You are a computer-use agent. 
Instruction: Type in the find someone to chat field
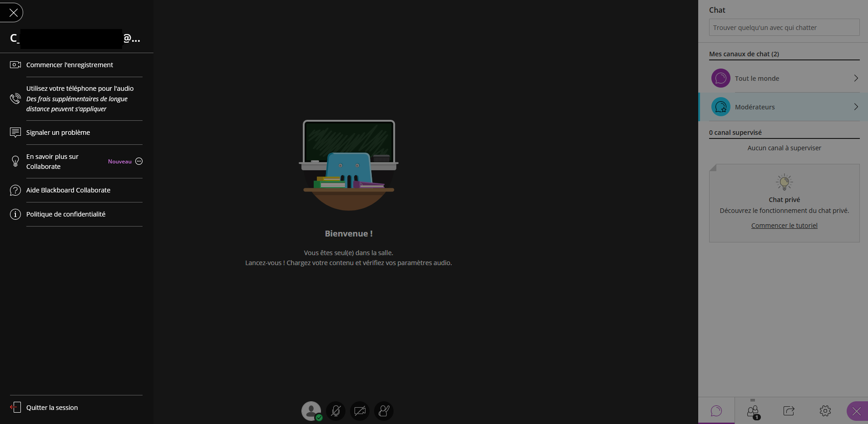point(784,28)
